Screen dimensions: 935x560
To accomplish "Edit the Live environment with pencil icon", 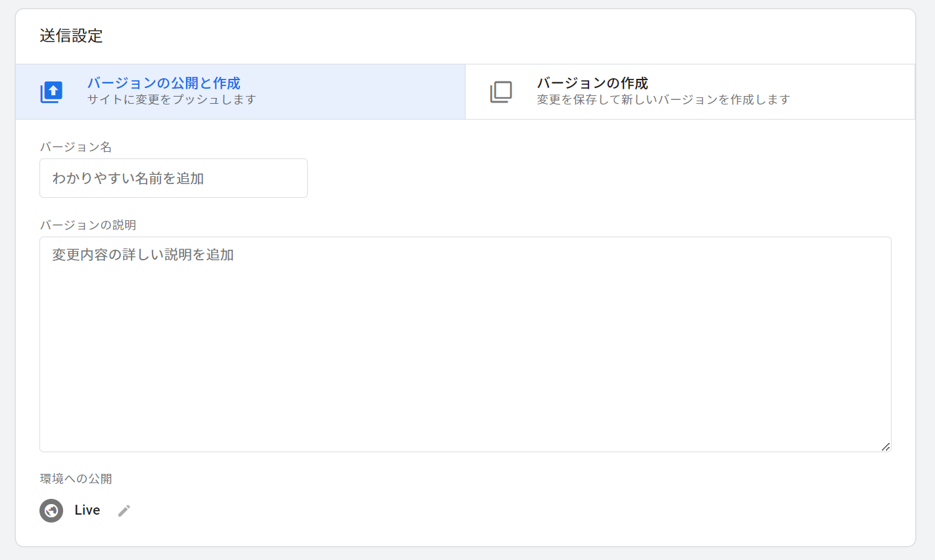I will coord(124,511).
